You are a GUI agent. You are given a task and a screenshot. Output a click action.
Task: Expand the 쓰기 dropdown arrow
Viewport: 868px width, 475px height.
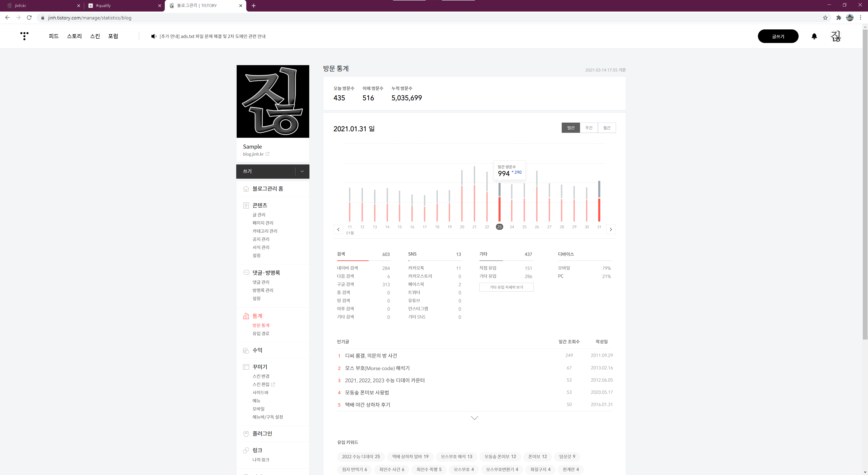point(302,171)
